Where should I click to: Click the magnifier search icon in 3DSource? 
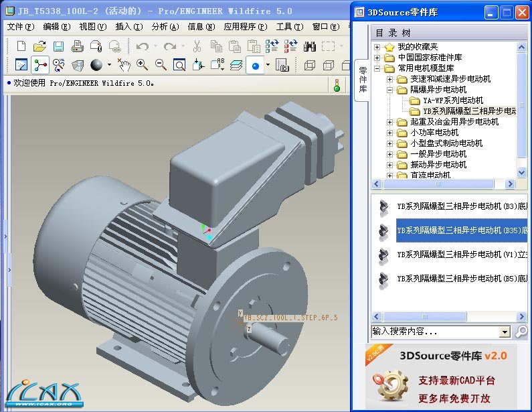coord(521,331)
